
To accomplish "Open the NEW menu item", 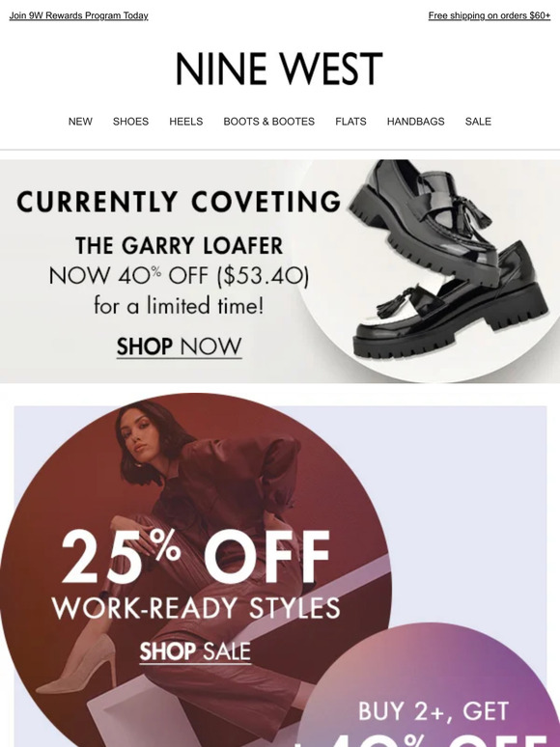I will coord(80,122).
